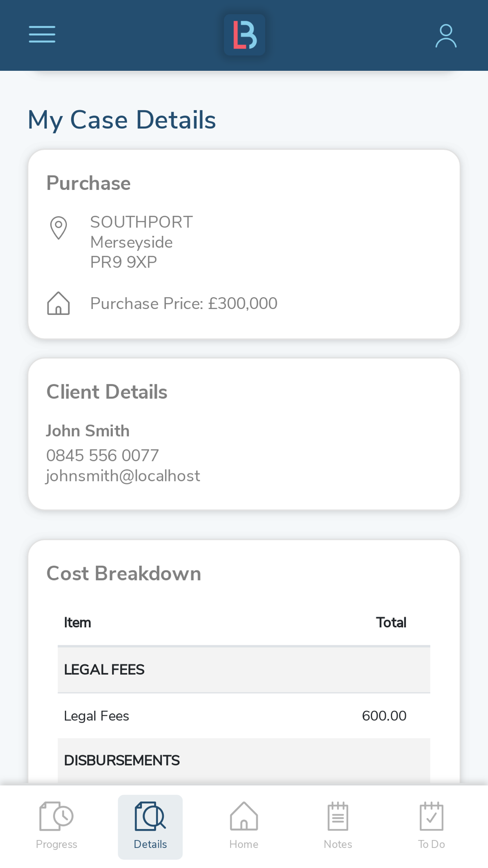Select the Details tab
This screenshot has height=868, width=488.
tap(150, 826)
